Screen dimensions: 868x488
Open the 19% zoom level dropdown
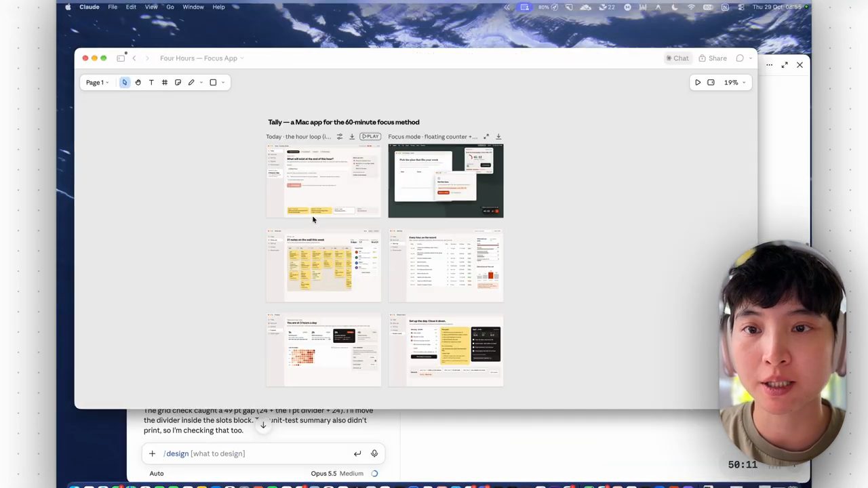coord(734,83)
